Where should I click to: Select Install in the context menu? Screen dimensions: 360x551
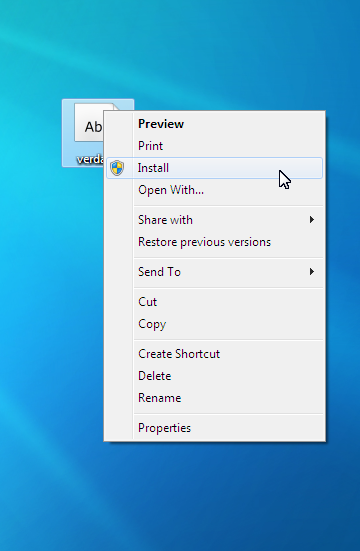[214, 168]
